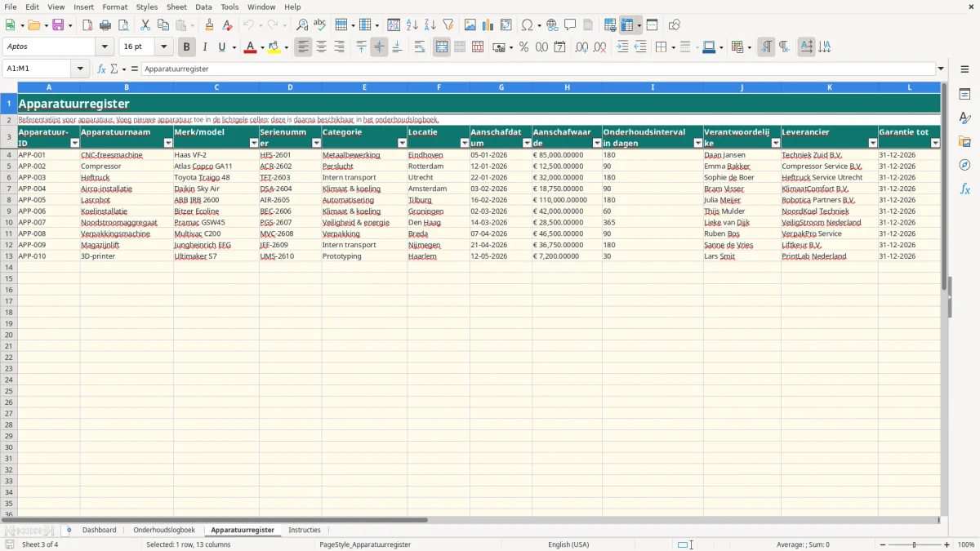Add a decimal place

pos(581,47)
